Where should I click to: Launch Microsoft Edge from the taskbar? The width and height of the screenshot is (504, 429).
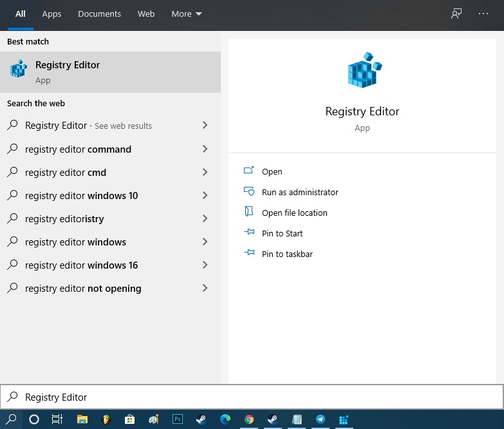(x=225, y=419)
